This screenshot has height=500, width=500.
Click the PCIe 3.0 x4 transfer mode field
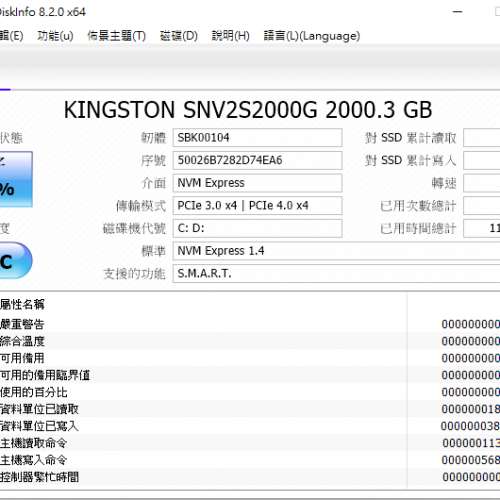coord(257,205)
